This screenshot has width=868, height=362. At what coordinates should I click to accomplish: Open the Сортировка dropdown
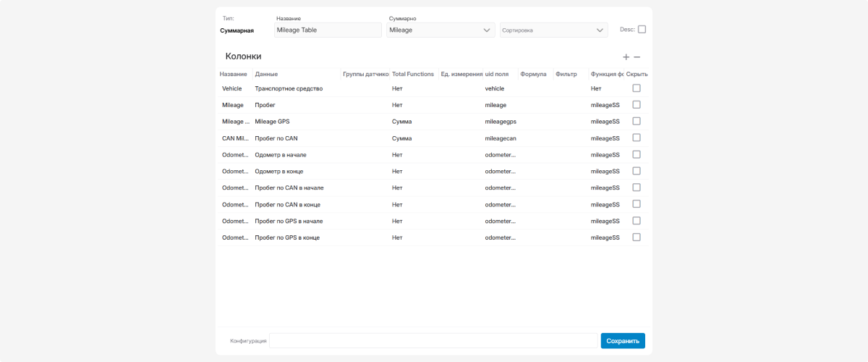click(x=553, y=30)
